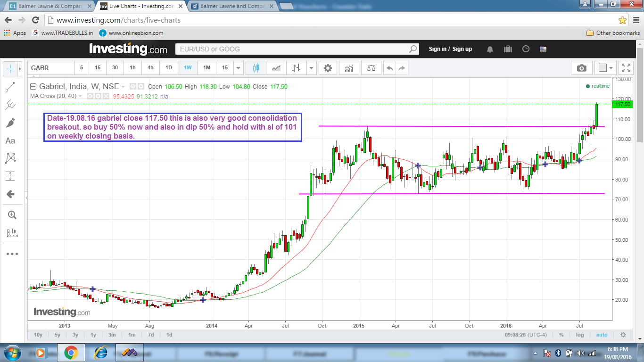The height and width of the screenshot is (362, 644).
Task: Open chart properties gear settings
Action: [x=328, y=68]
